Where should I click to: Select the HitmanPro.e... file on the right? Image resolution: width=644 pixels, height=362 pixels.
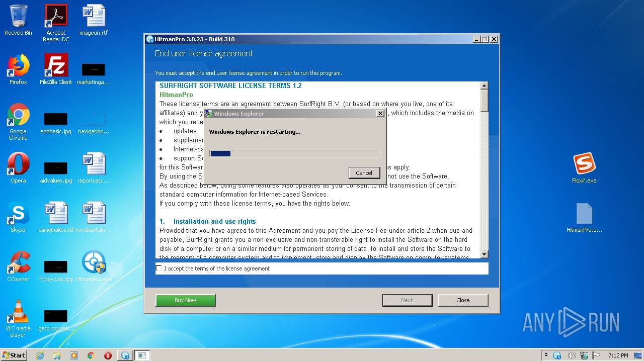click(x=584, y=217)
